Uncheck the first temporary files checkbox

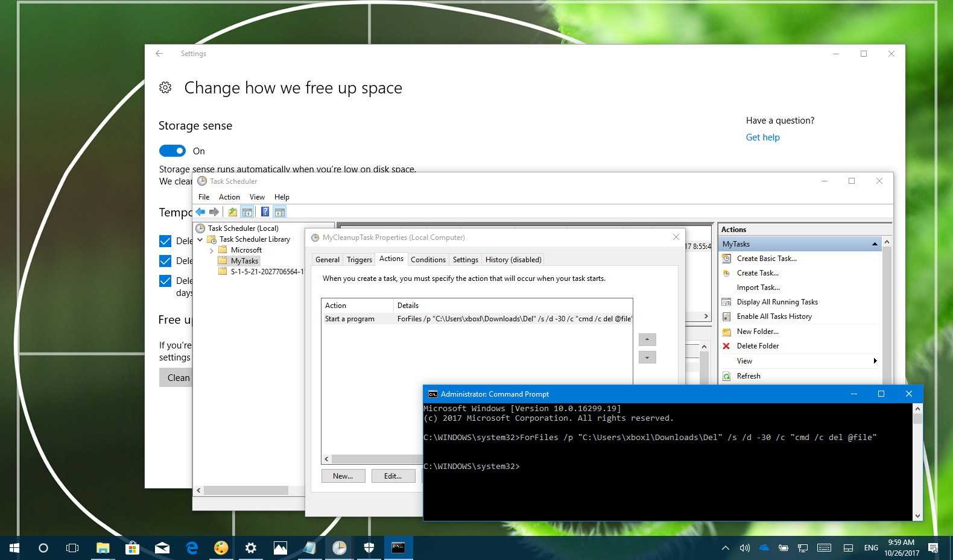coord(165,241)
